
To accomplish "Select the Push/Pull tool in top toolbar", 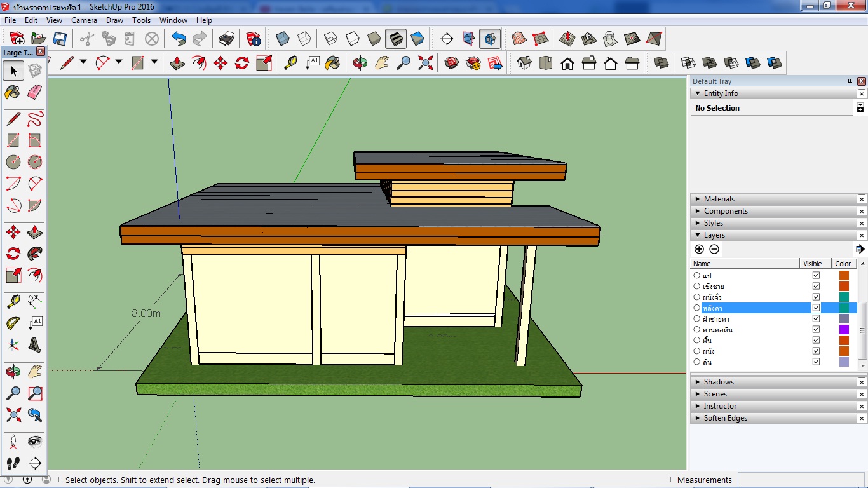I will coord(177,64).
